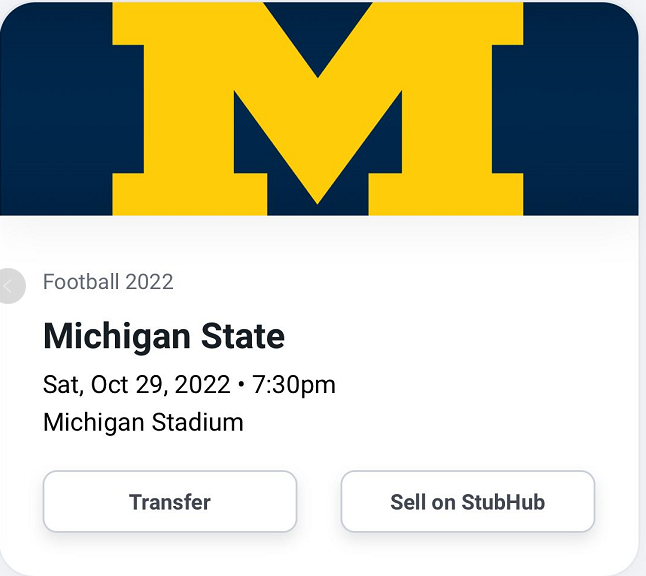Open the Michigan State event title

pos(164,336)
